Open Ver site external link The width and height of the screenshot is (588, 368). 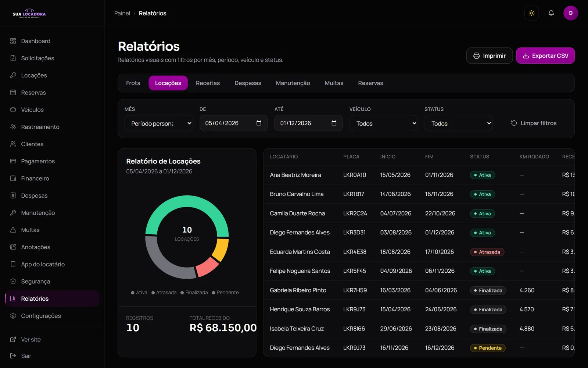pos(25,339)
